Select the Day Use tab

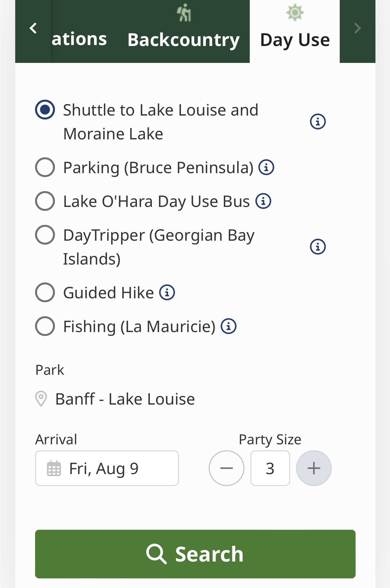(x=295, y=39)
